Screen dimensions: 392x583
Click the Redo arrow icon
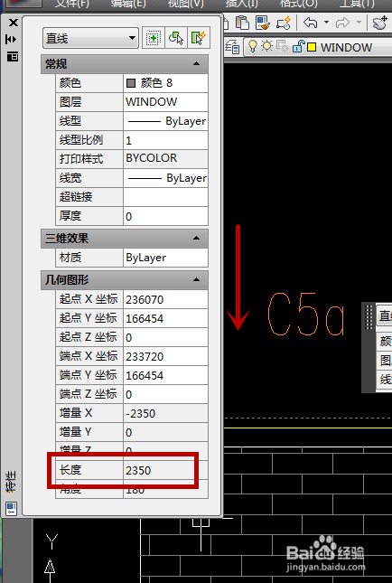342,24
